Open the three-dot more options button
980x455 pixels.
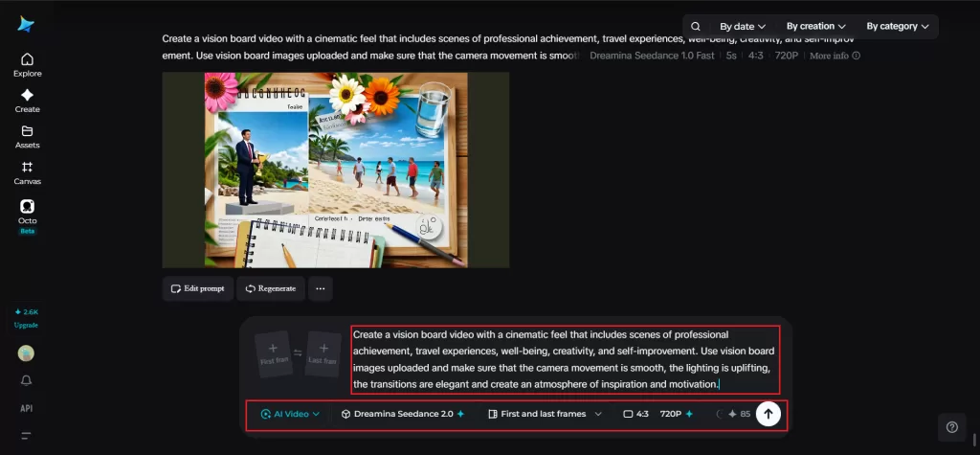pos(321,288)
